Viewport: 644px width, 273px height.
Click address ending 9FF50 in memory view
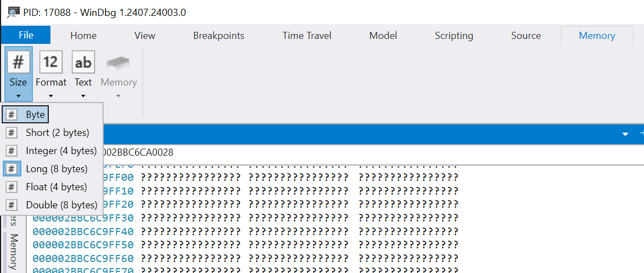tap(83, 245)
